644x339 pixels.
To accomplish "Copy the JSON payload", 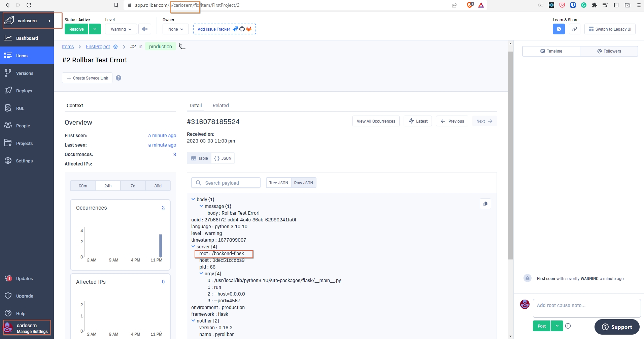I will [485, 204].
